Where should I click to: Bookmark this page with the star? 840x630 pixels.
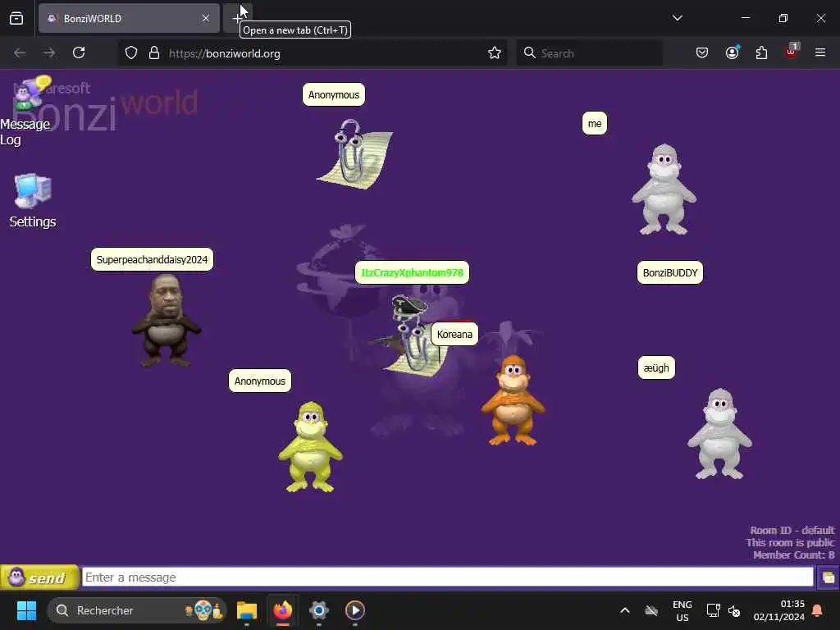pos(495,53)
